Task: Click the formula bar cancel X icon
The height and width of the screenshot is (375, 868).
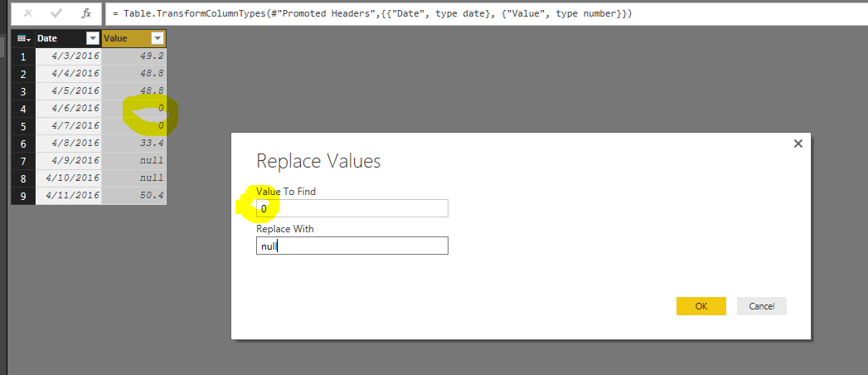Action: point(27,13)
